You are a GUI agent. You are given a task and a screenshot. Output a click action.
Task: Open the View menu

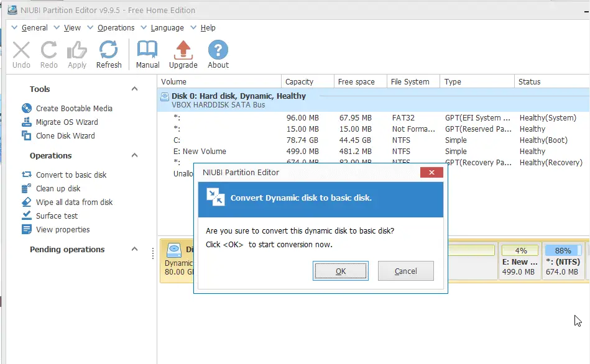coord(72,28)
